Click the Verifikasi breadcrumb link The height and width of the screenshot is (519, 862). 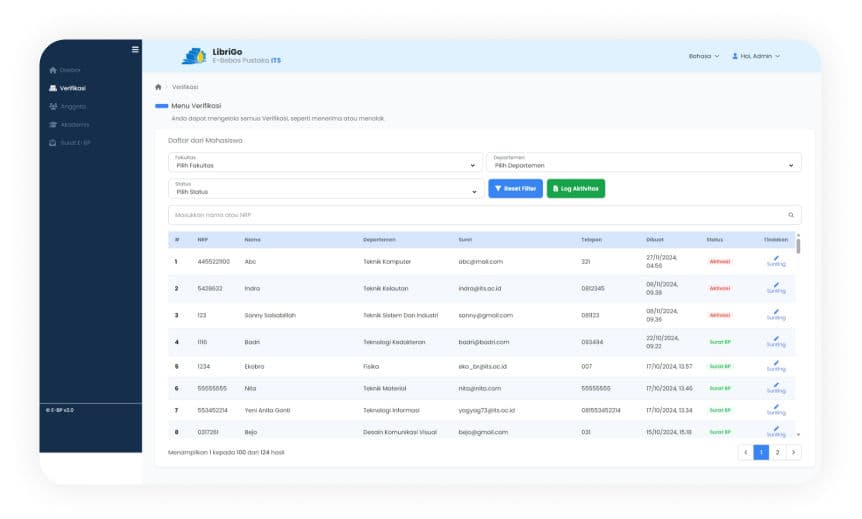[185, 87]
